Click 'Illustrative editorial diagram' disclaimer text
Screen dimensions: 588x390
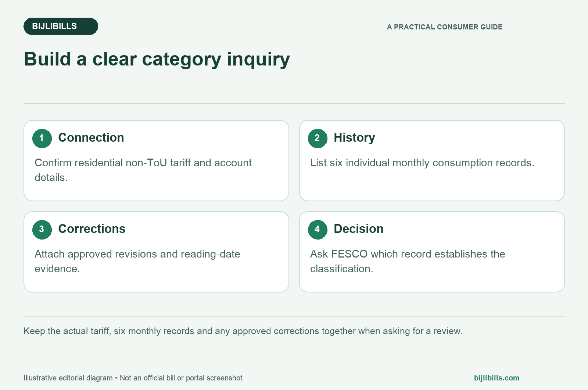click(133, 378)
